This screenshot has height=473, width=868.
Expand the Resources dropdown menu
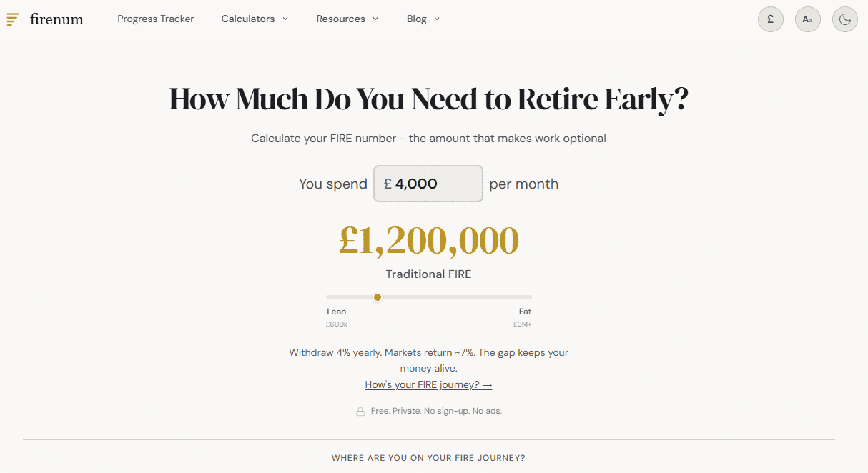click(x=347, y=19)
